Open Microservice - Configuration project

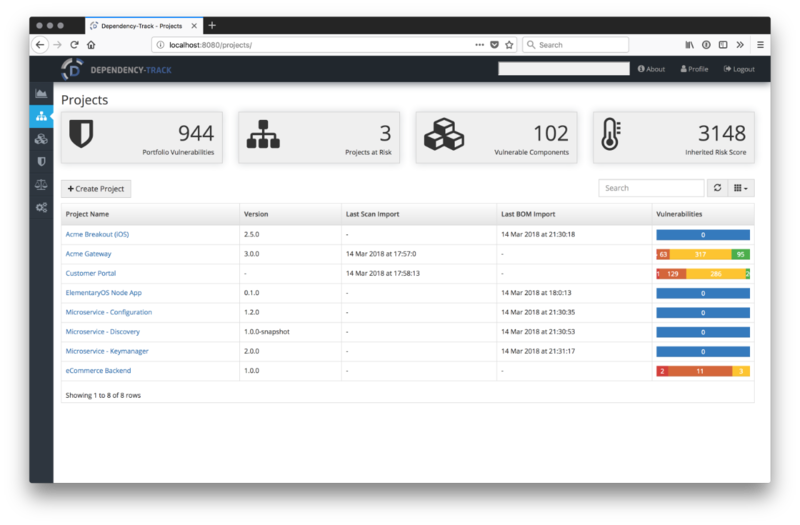pos(109,312)
